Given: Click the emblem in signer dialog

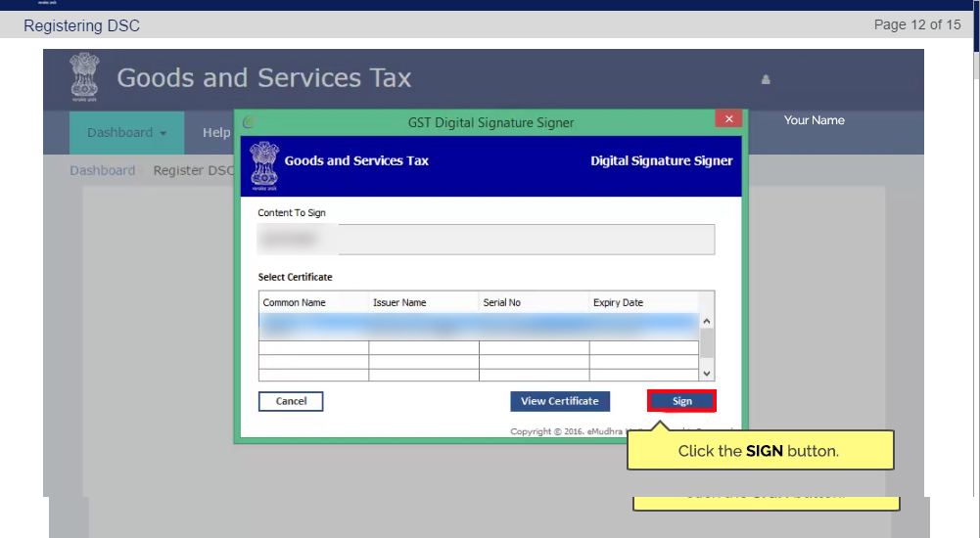Looking at the screenshot, I should (x=264, y=166).
